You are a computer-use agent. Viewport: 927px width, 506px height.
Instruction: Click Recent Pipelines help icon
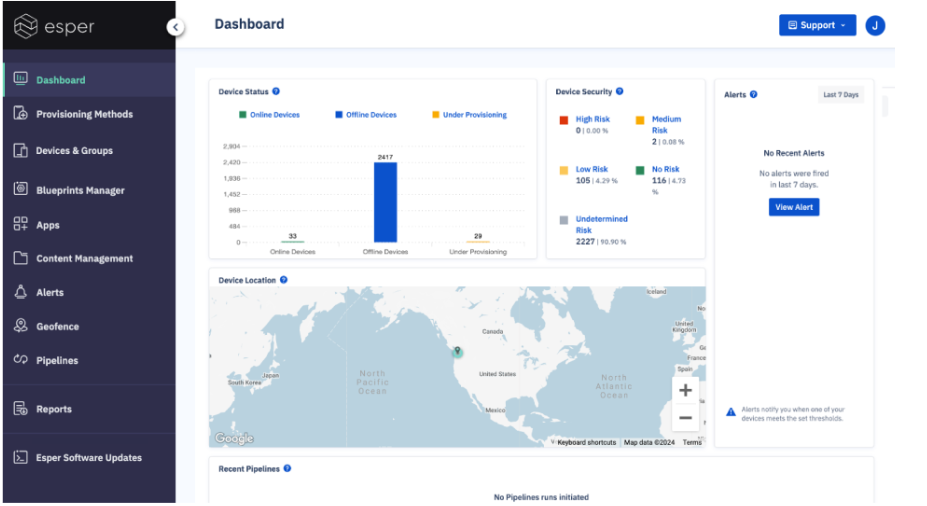point(287,468)
